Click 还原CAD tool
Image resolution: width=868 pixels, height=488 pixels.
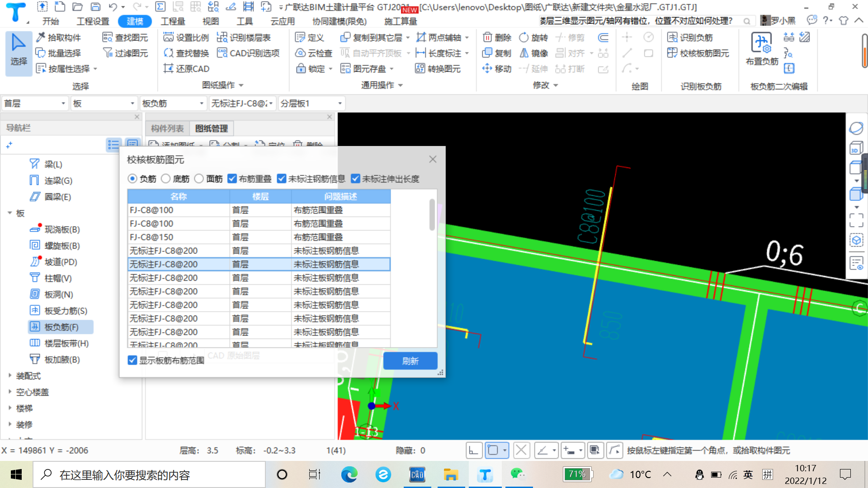click(x=186, y=69)
